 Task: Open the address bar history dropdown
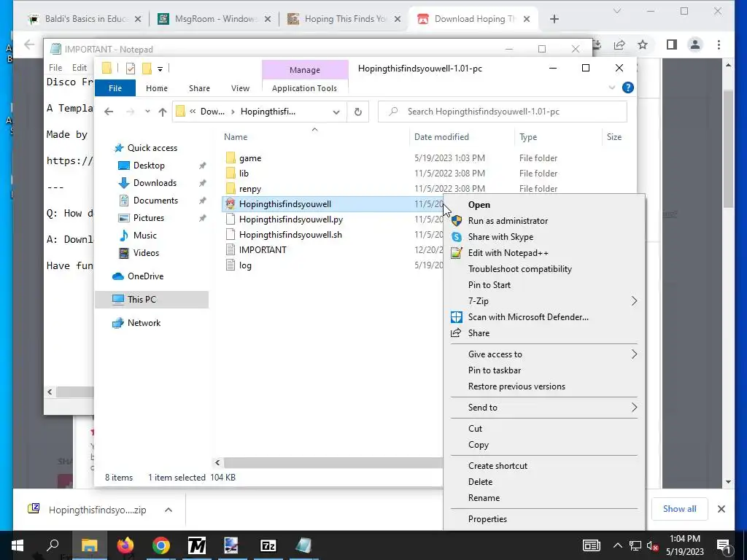336,112
